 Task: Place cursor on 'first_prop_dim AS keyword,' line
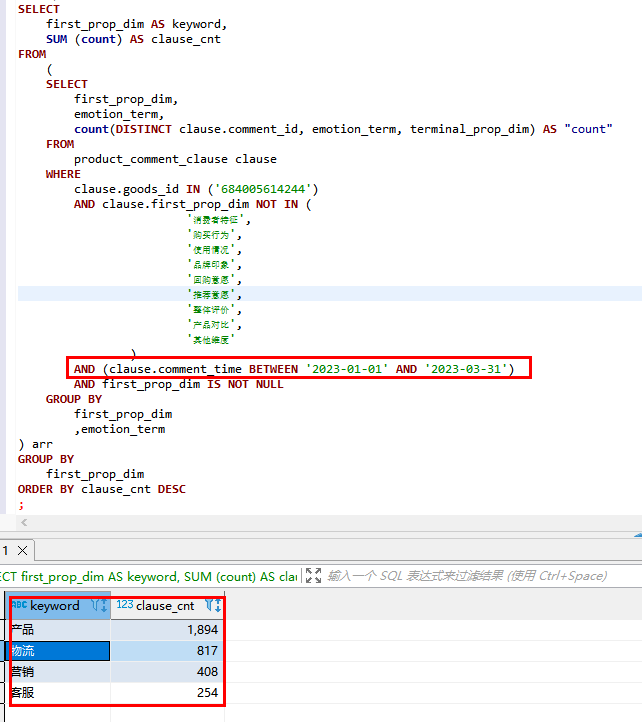click(x=136, y=24)
